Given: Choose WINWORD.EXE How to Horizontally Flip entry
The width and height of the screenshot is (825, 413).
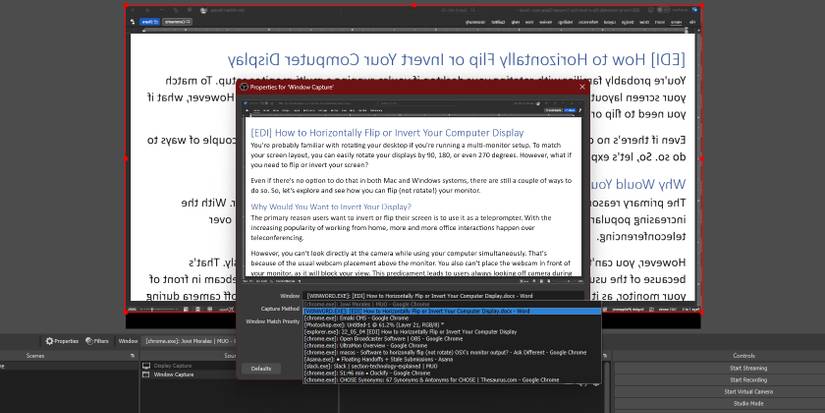Looking at the screenshot, I should pos(452,311).
